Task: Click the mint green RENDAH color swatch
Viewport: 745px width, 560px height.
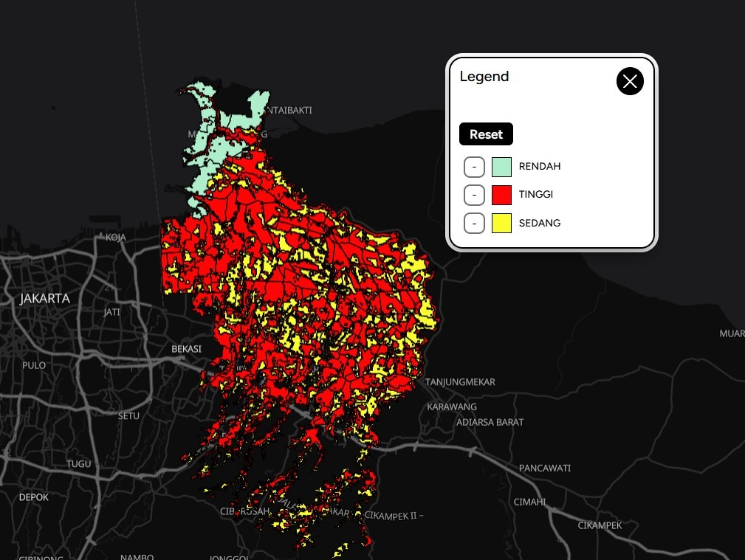Action: (x=501, y=167)
